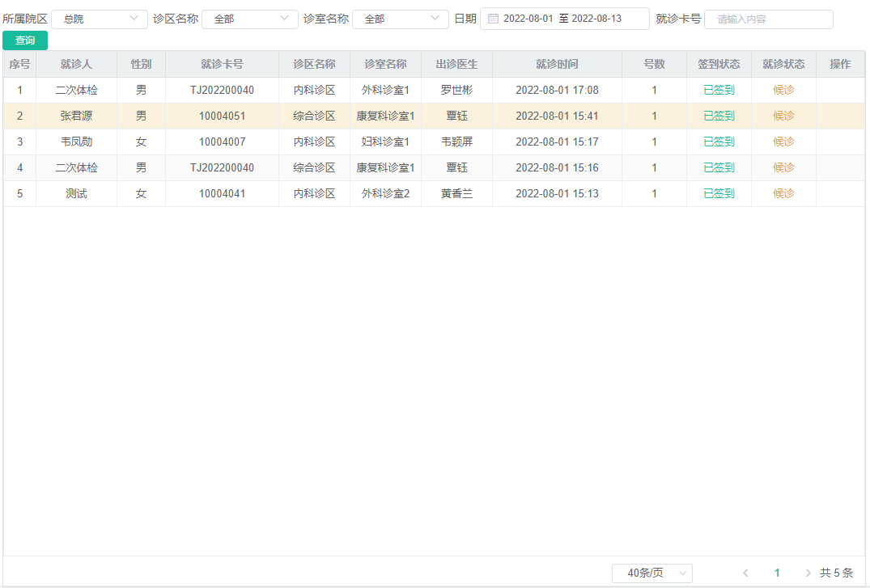Click 外科诊室1 cell
The height and width of the screenshot is (588, 870).
385,90
